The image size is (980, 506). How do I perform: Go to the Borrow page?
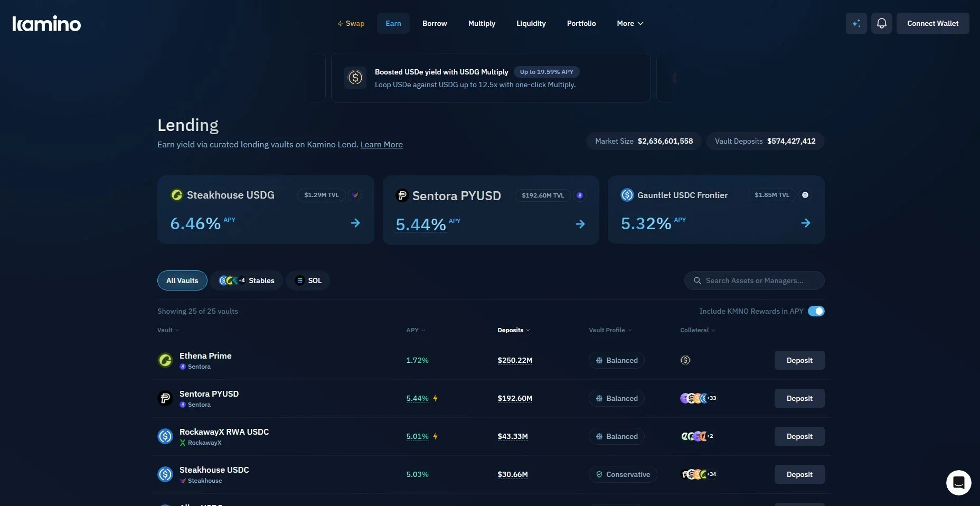click(435, 23)
